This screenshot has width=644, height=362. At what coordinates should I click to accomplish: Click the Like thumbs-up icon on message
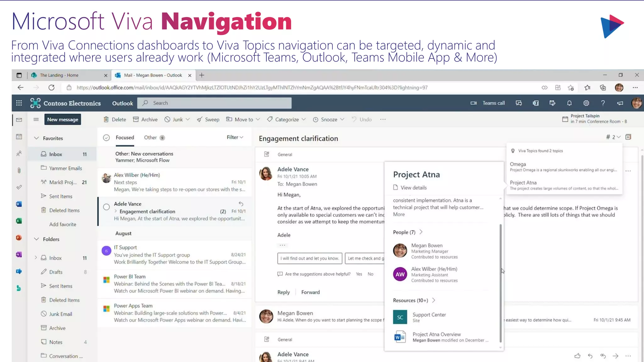tap(577, 356)
